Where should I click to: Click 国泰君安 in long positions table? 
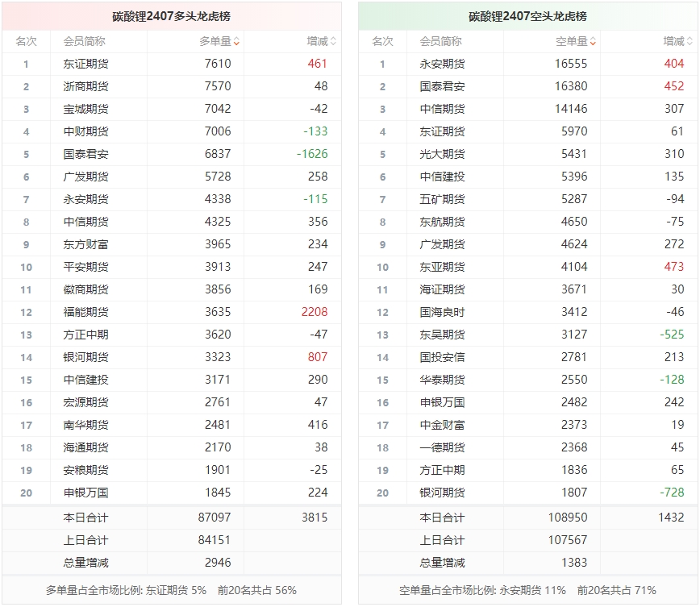tap(85, 154)
